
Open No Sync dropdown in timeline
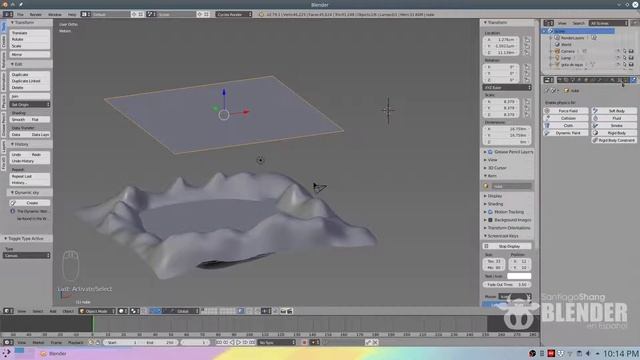click(x=276, y=342)
